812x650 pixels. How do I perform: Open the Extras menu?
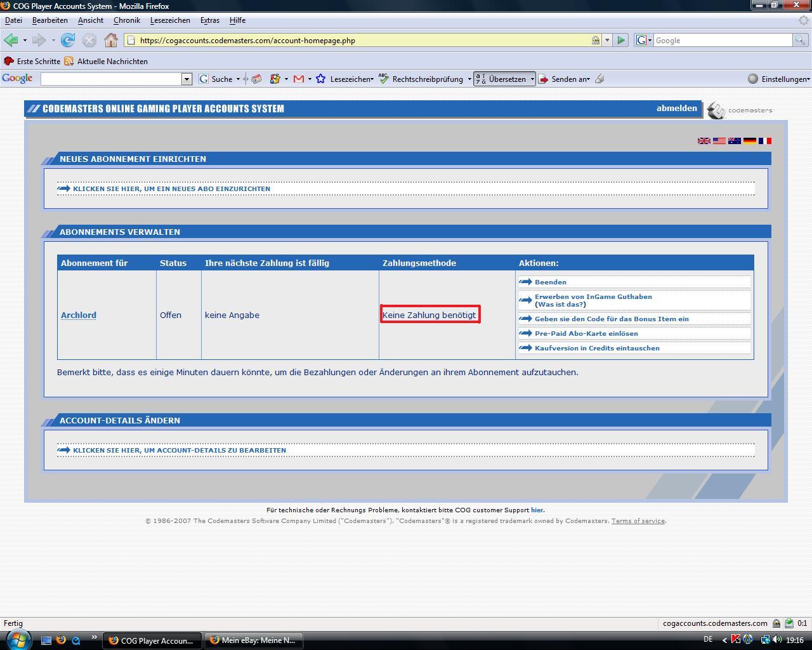tap(209, 20)
